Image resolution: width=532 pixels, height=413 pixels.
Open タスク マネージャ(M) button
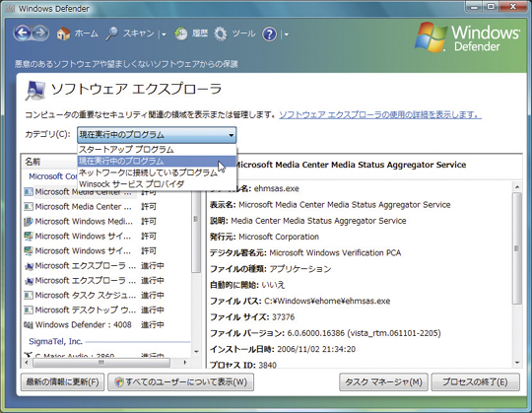point(383,382)
